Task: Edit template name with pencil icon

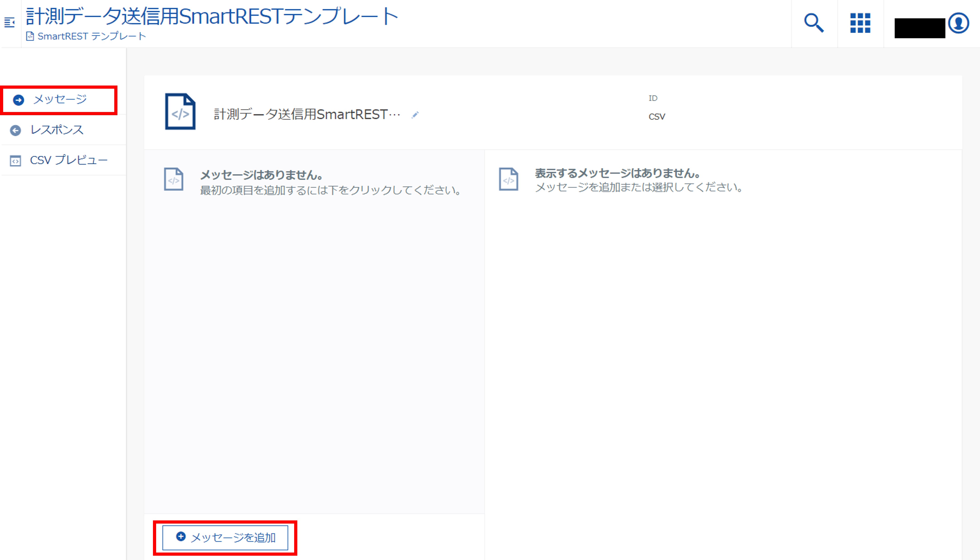Action: pyautogui.click(x=415, y=115)
